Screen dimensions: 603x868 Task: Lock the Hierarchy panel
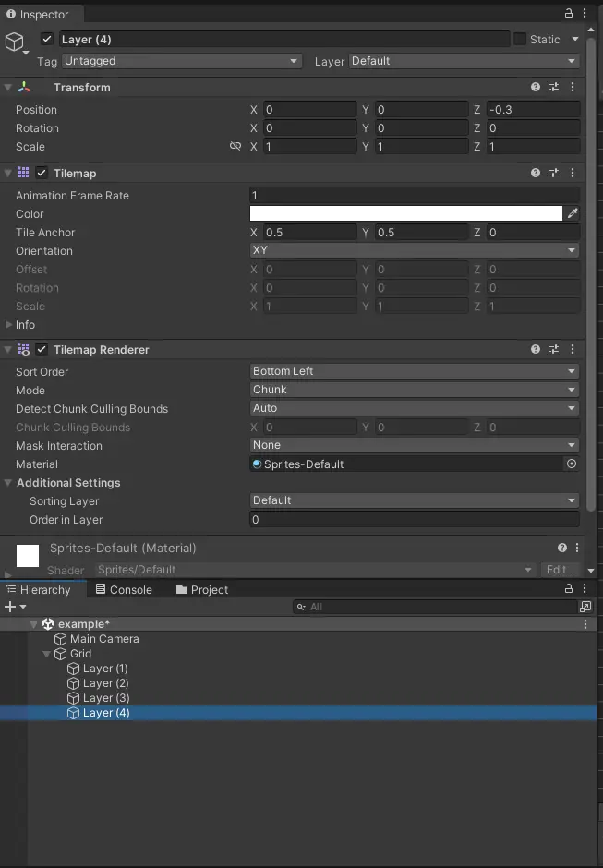[568, 589]
